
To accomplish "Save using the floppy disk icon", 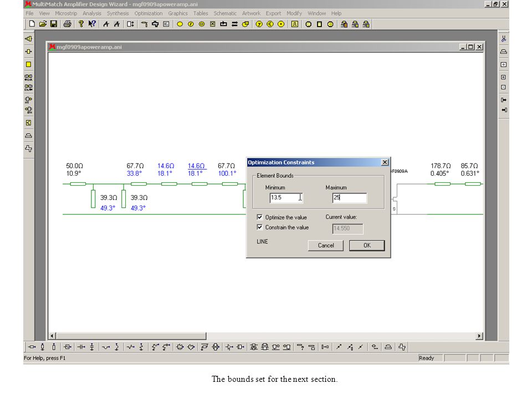I will 54,24.
